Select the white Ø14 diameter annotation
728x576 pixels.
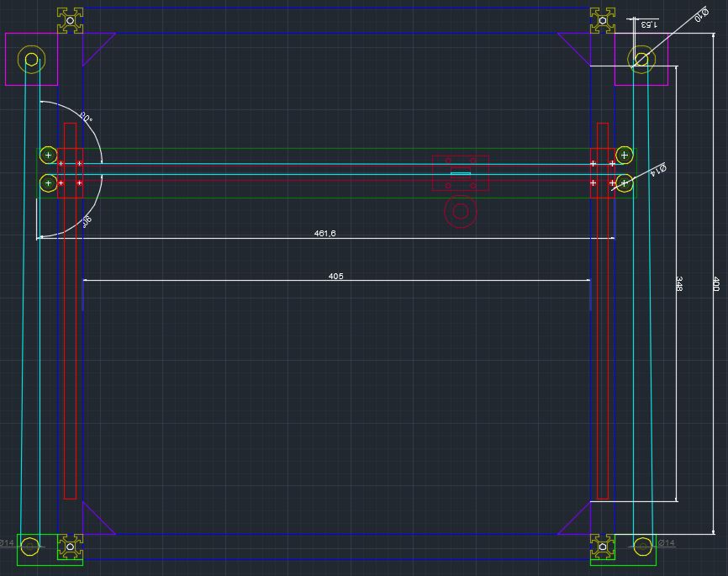coord(658,171)
